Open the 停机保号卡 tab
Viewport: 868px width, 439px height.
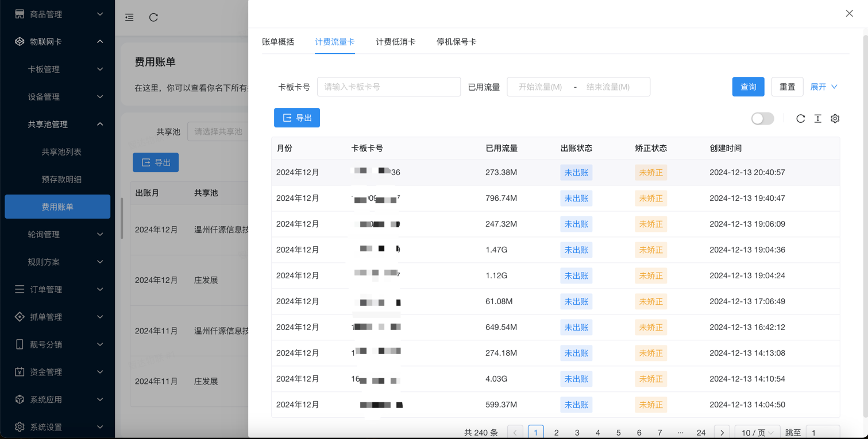pyautogui.click(x=456, y=42)
